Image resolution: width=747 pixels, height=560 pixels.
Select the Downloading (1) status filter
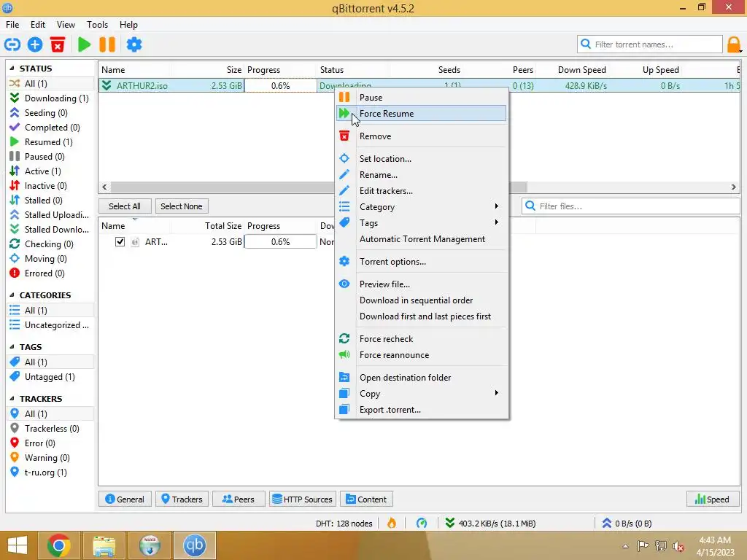50,98
